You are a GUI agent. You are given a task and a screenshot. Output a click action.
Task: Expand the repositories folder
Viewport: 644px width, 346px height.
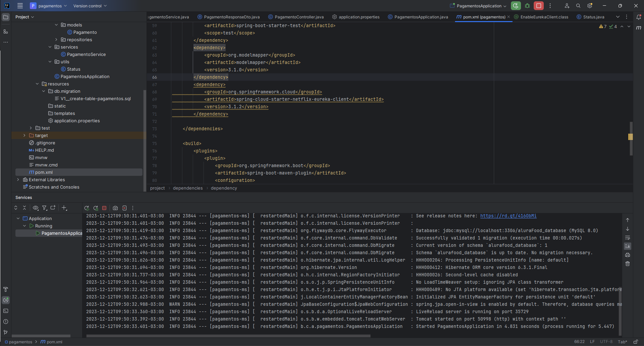coord(56,40)
